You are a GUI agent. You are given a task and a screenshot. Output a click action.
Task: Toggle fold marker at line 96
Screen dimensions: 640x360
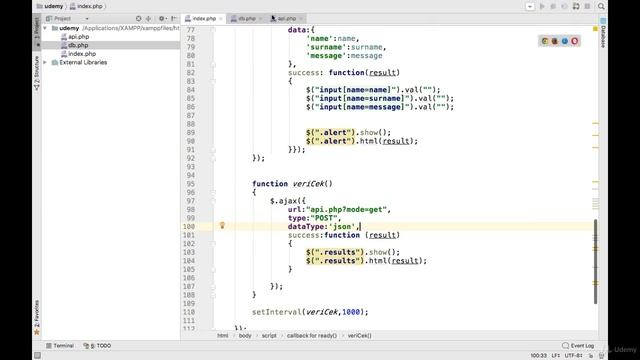[x=213, y=192]
